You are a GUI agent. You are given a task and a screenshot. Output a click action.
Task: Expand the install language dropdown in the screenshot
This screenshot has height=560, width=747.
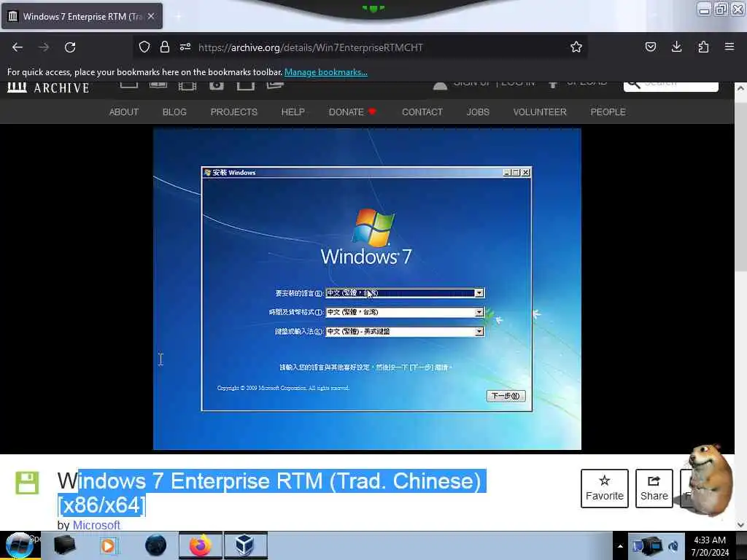(x=479, y=293)
